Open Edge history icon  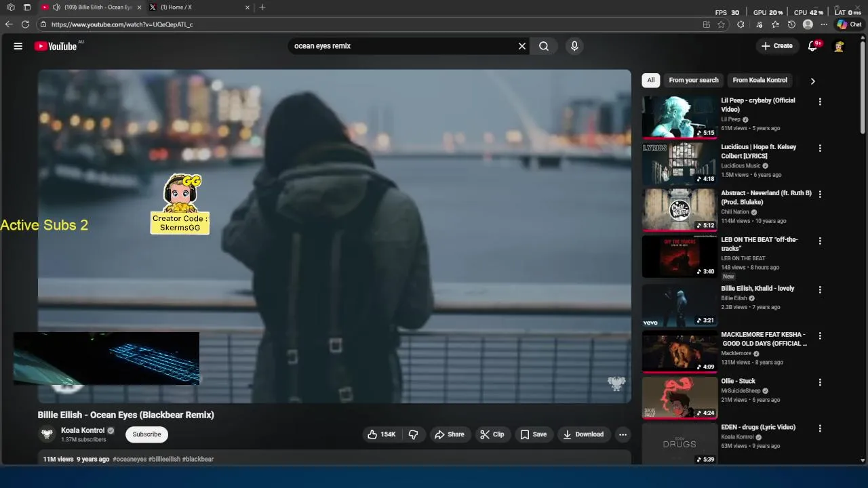[x=791, y=24]
